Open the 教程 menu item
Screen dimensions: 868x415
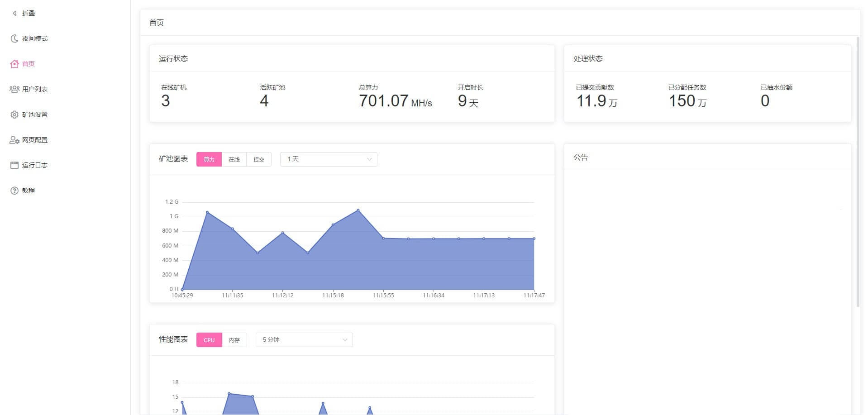pyautogui.click(x=29, y=191)
